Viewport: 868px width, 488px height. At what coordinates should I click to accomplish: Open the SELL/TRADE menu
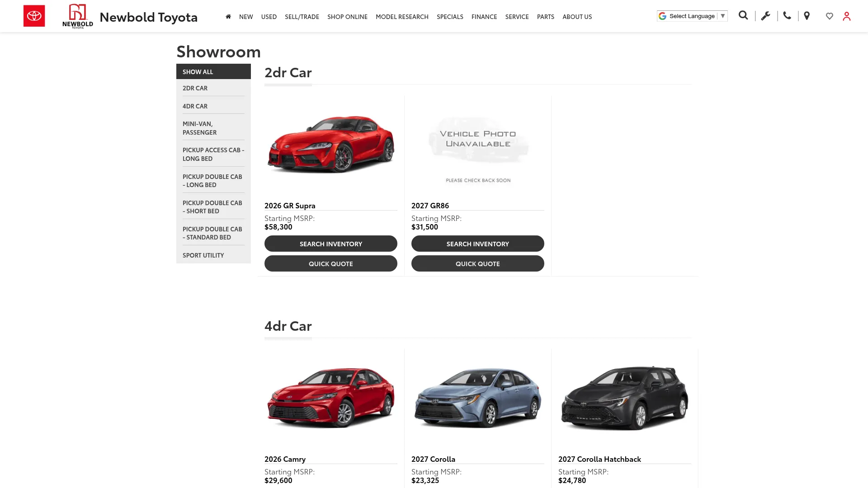302,16
